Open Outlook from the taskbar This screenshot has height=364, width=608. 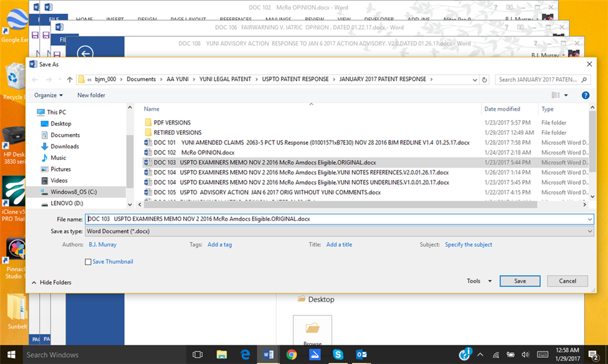(x=362, y=354)
